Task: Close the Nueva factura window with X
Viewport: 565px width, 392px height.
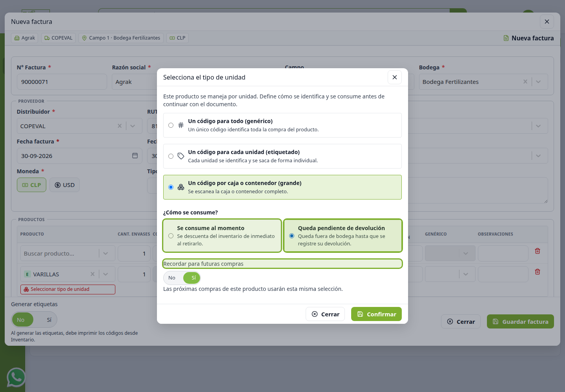Action: (547, 22)
